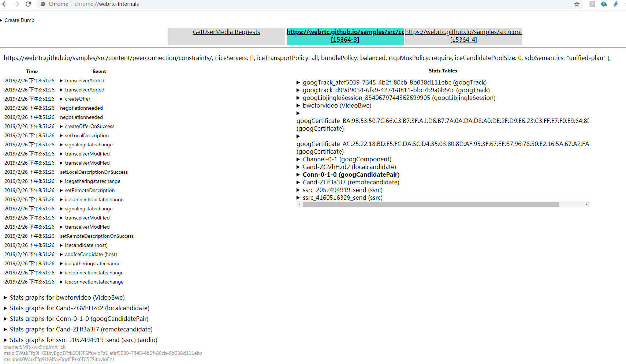Bookmark this page with the star icon
626x364 pixels.
577,4
